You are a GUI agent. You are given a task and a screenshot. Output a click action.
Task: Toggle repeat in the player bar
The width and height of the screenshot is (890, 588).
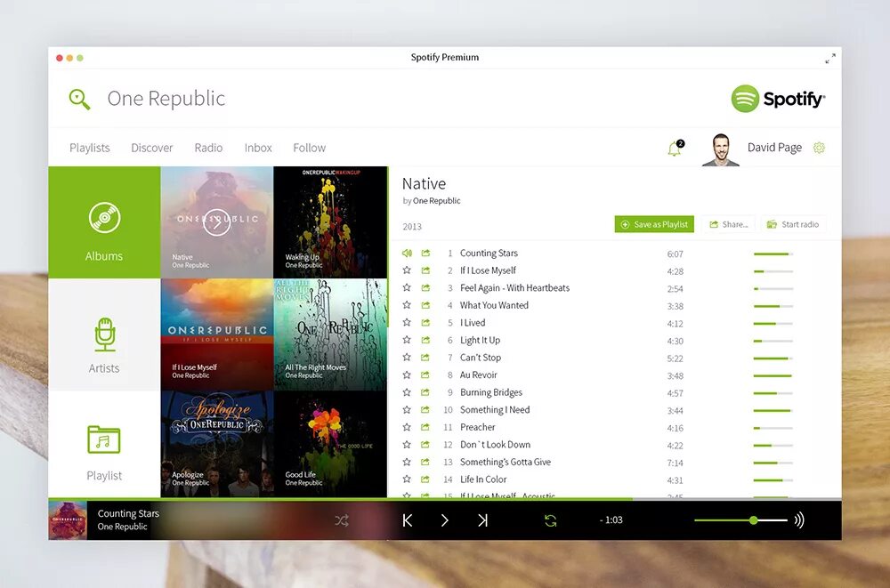(x=551, y=520)
